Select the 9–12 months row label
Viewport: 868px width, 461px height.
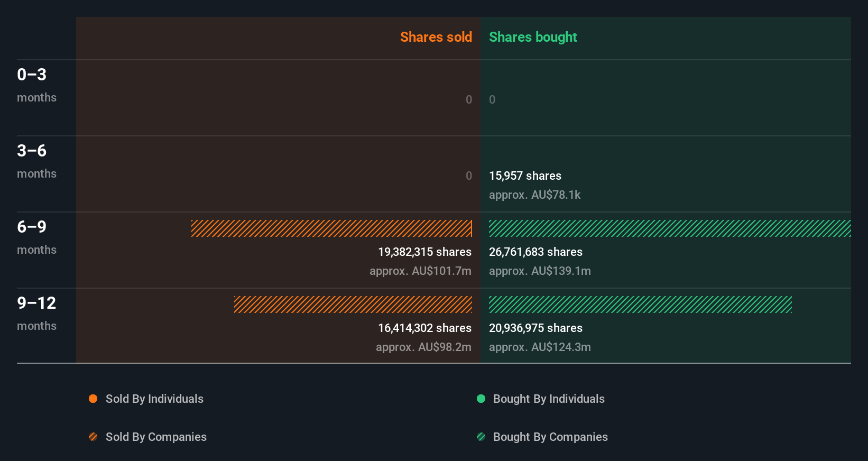click(x=36, y=314)
